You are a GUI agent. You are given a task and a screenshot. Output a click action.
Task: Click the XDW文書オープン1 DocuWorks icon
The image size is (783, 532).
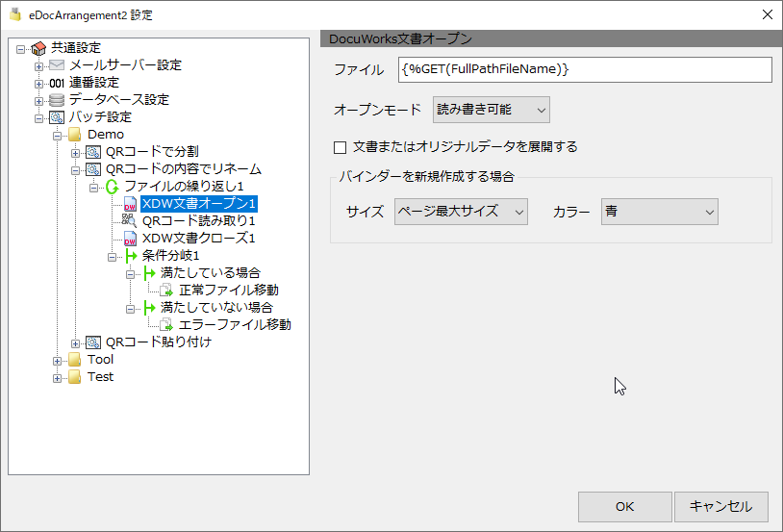coord(130,204)
